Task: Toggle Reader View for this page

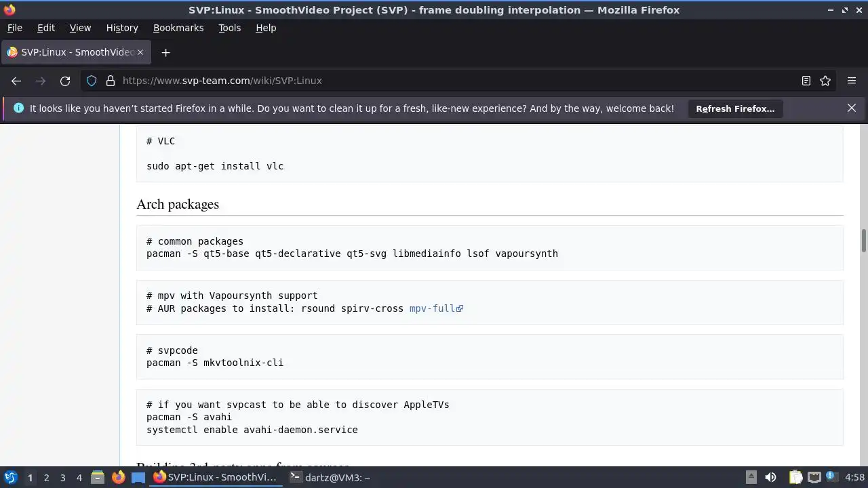Action: (x=806, y=81)
